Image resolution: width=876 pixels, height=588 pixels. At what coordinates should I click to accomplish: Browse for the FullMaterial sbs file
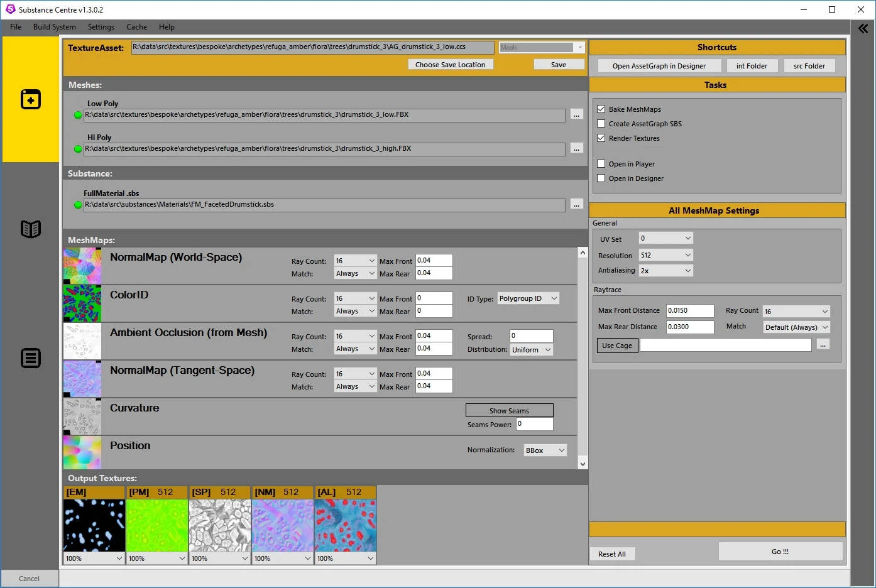(576, 204)
